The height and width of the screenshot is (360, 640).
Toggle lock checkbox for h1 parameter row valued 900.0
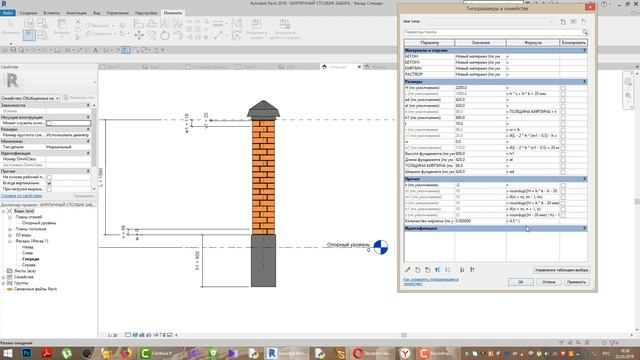coord(563,118)
